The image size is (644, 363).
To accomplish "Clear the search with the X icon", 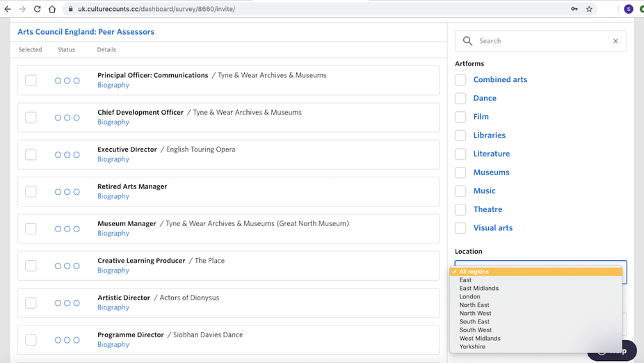I will coord(615,40).
